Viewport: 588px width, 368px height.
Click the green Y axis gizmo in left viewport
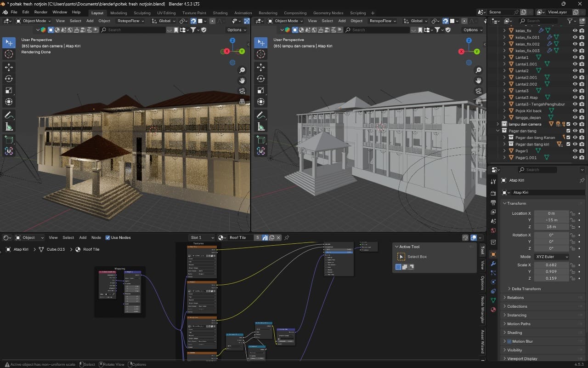242,52
